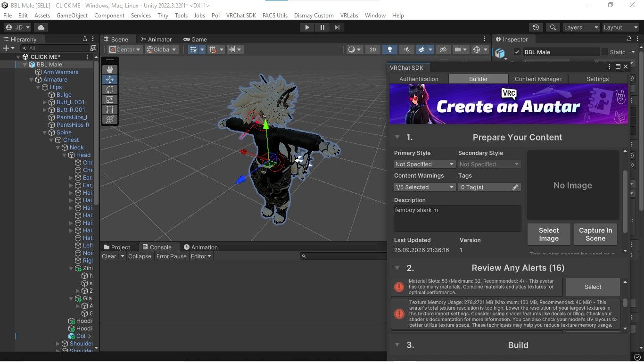The image size is (644, 362).
Task: Select the combined Transform tool
Action: [x=110, y=119]
